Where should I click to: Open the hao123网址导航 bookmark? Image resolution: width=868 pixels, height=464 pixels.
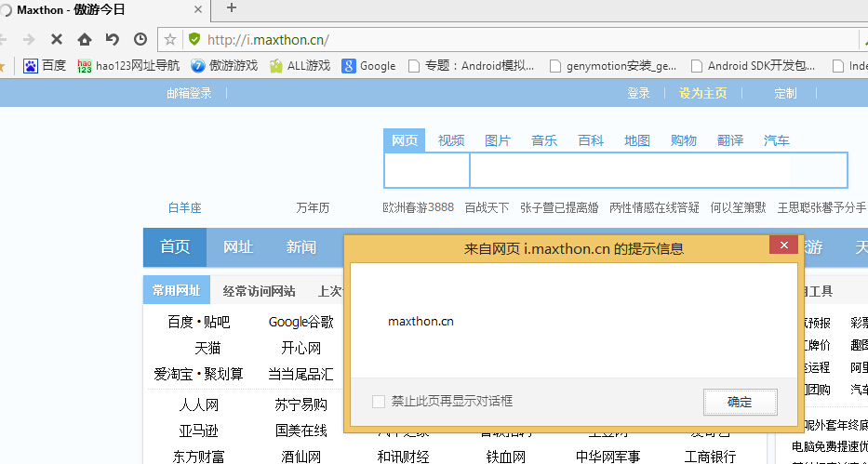[128, 66]
